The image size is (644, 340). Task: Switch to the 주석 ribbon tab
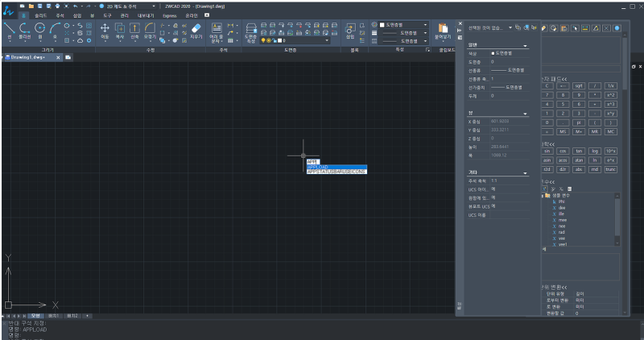(60, 15)
